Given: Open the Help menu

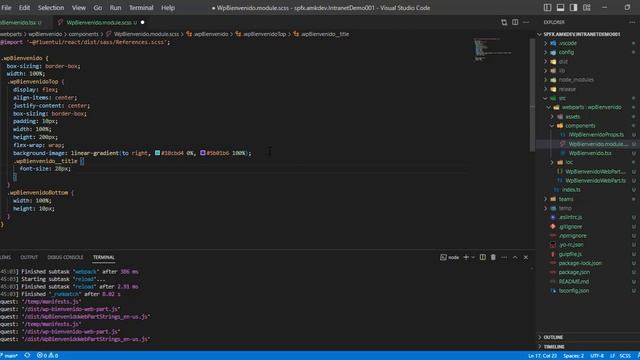Looking at the screenshot, I should click(x=168, y=8).
